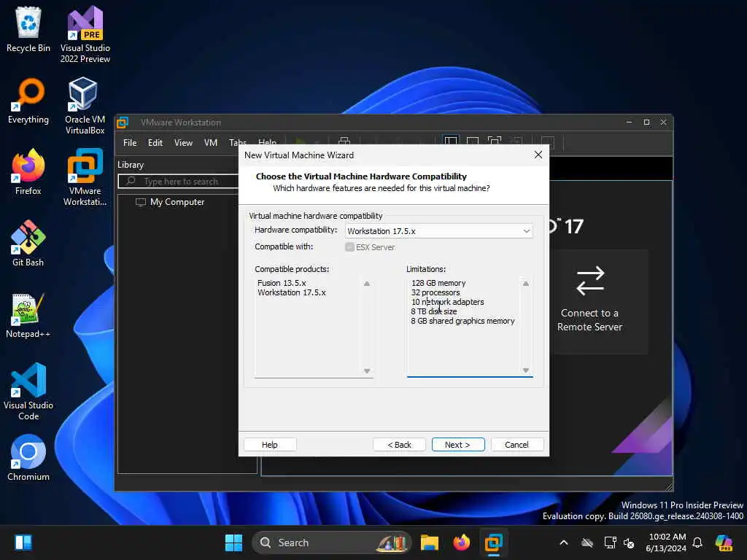Select 8 GB shared graphics memory entry

(462, 321)
